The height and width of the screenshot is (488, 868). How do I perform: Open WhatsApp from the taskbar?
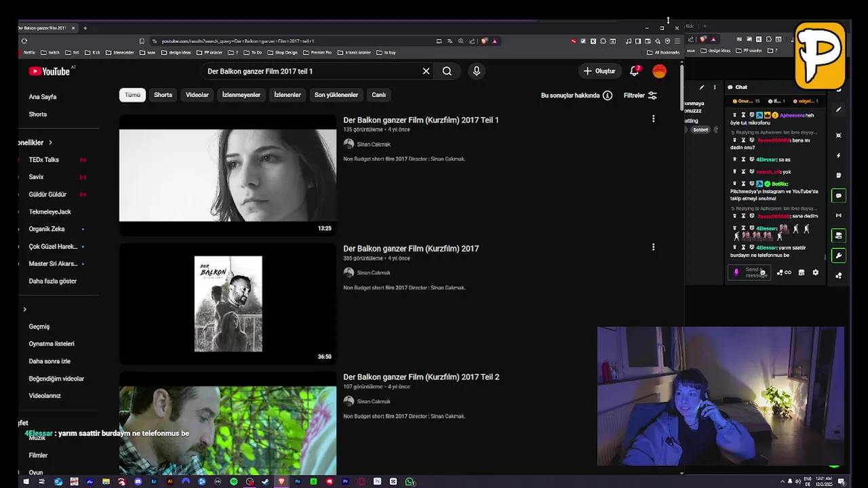coord(410,482)
